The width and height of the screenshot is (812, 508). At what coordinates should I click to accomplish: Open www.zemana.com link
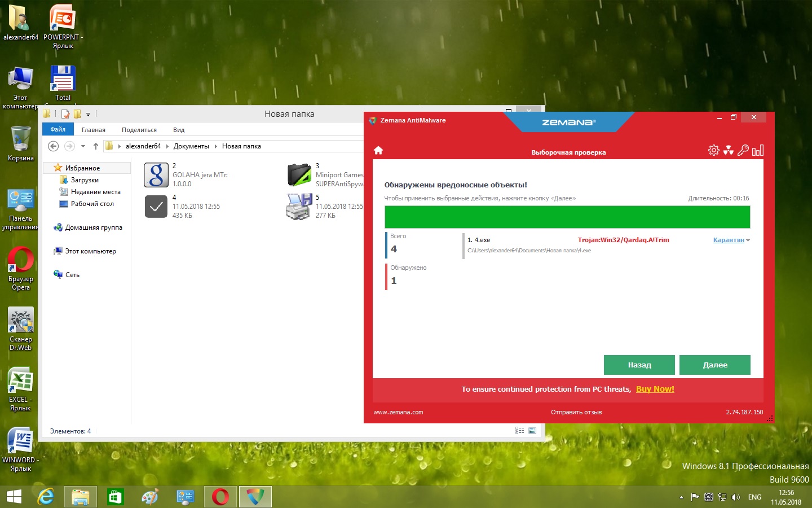pos(398,412)
